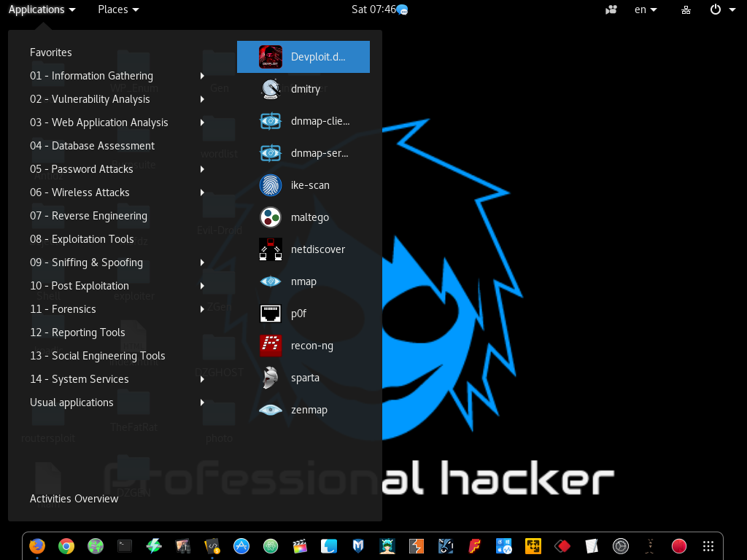The width and height of the screenshot is (747, 560).
Task: Select 08 - Exploitation Tools
Action: coord(82,239)
